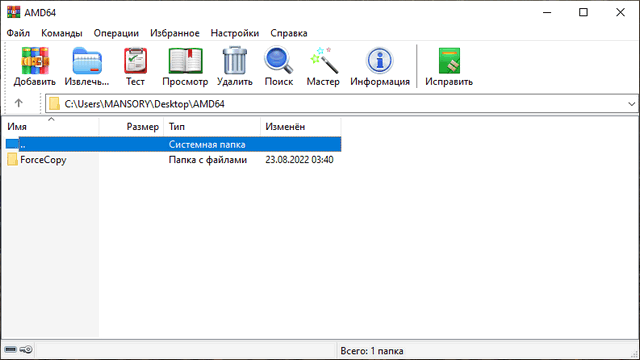Click the WinRAR icon in title bar

point(13,12)
